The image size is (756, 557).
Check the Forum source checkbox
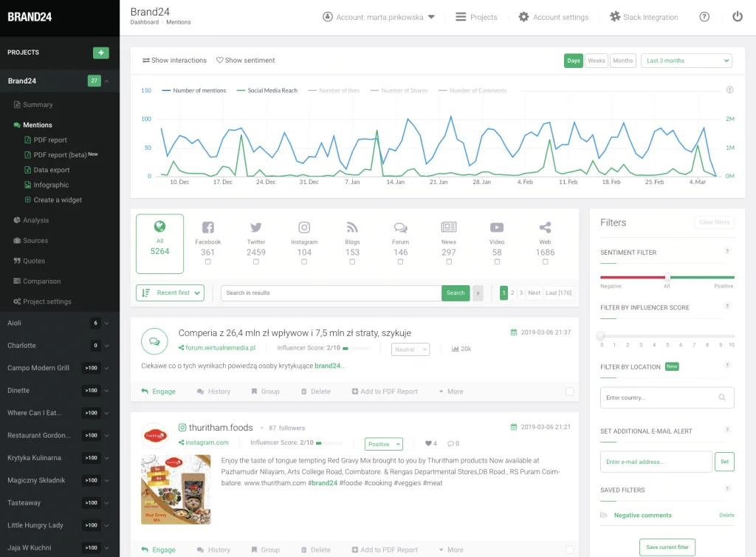(x=400, y=262)
